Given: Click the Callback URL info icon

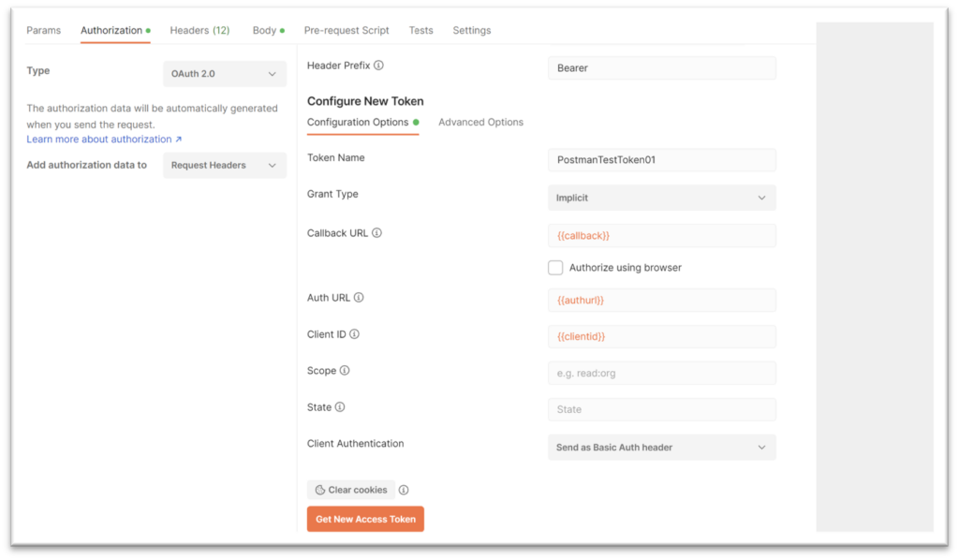Looking at the screenshot, I should (x=378, y=233).
